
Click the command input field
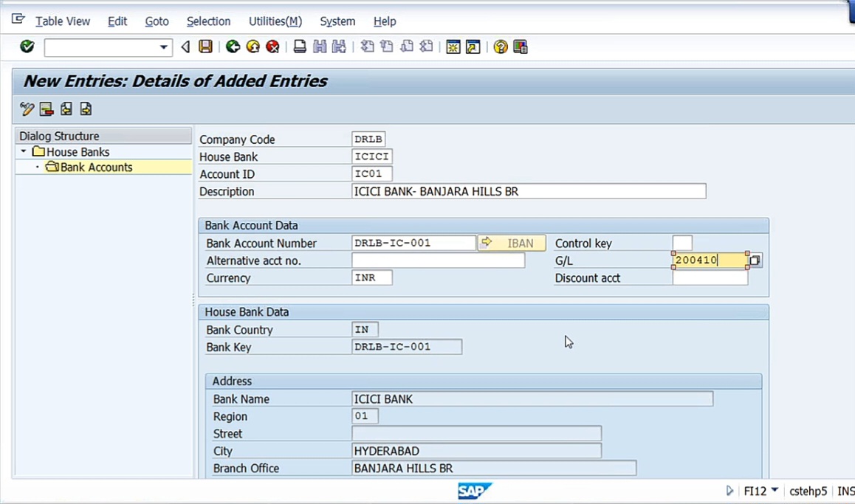[101, 47]
